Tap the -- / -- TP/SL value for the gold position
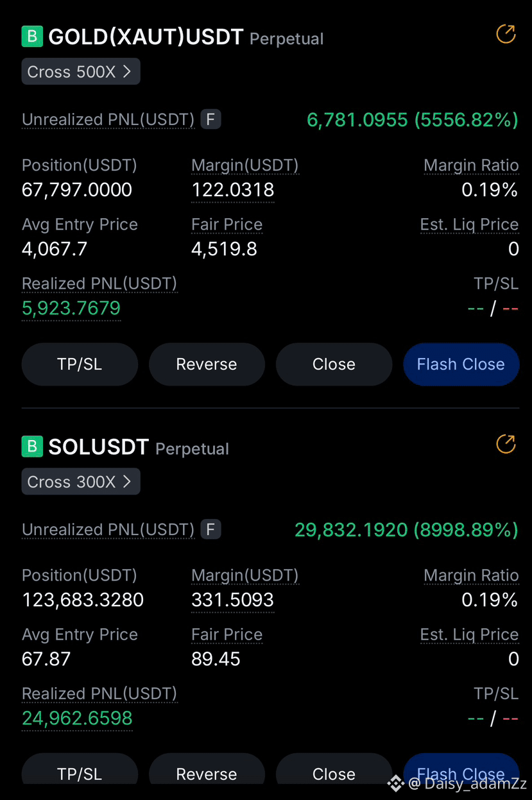 493,309
